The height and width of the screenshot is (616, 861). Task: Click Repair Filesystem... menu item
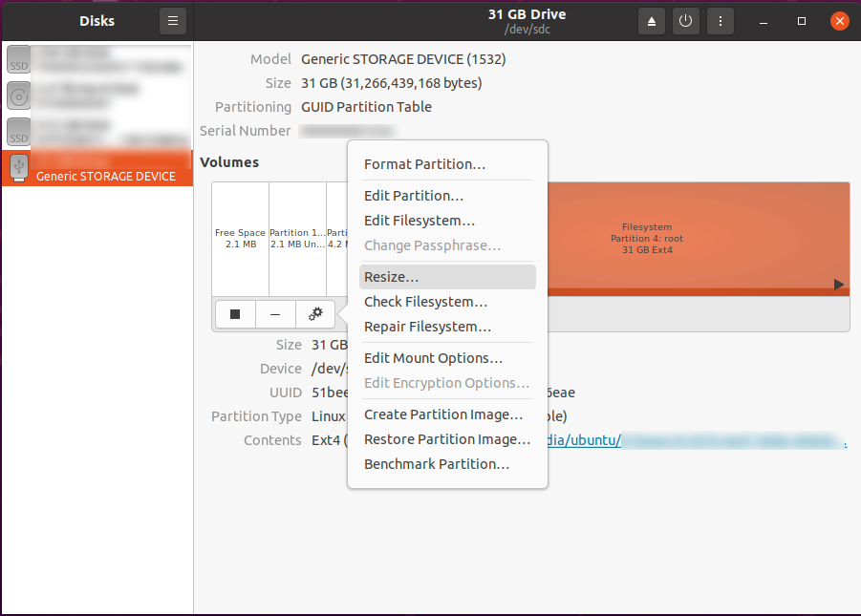coord(427,327)
